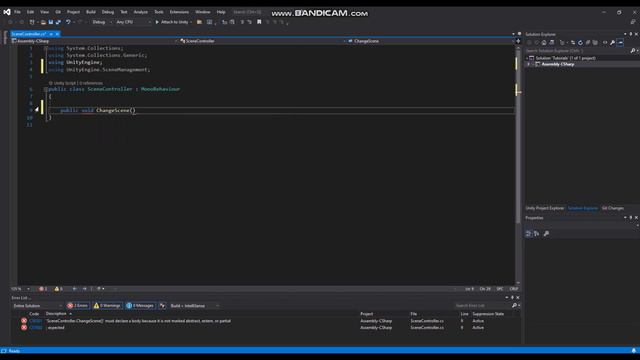Click the Properties panel Categorized icon

pos(529,233)
